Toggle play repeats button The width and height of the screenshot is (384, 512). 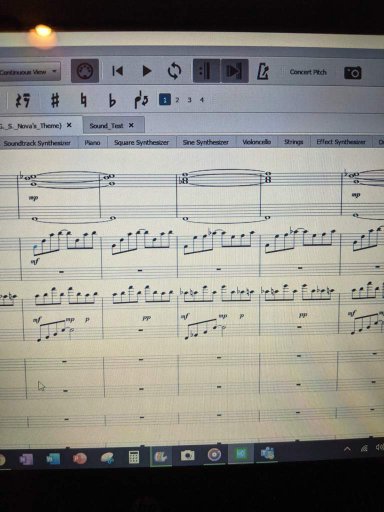click(x=206, y=71)
